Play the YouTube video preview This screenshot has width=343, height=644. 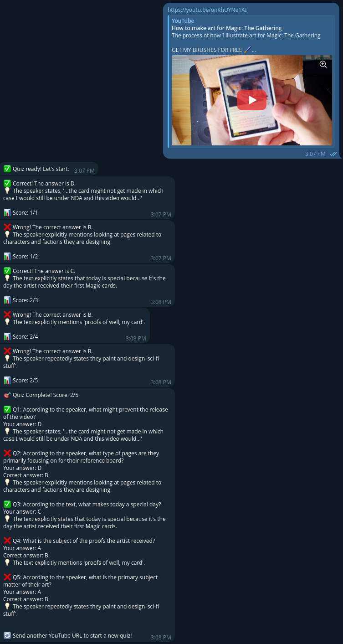[251, 100]
